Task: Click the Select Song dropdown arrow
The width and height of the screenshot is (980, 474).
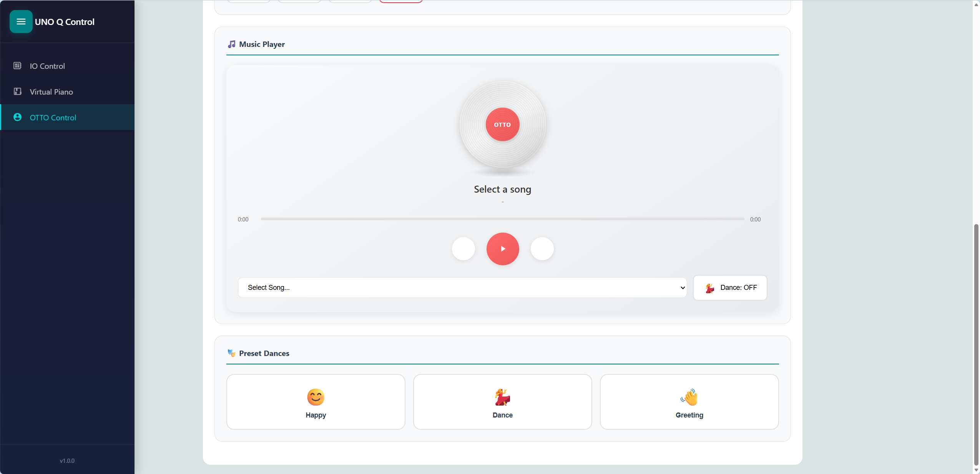Action: pos(683,288)
